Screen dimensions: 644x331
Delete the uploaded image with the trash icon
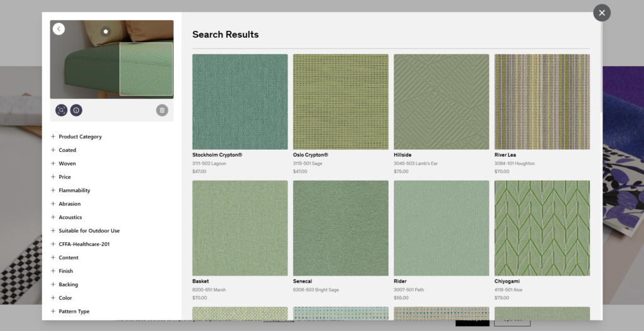[162, 110]
